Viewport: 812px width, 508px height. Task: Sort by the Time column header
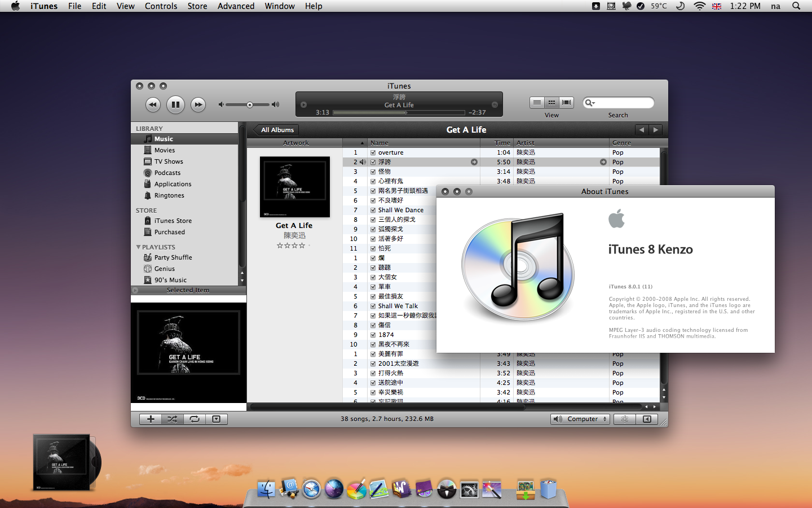click(496, 143)
